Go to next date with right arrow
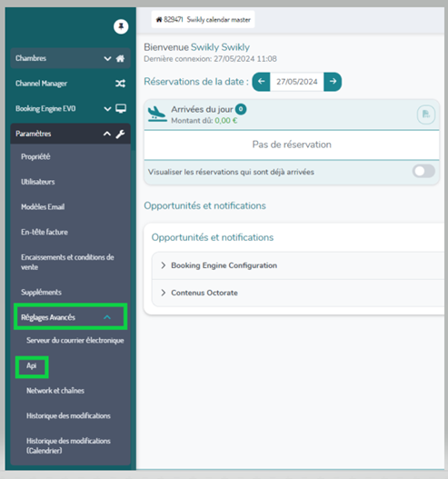The image size is (448, 479). pos(333,82)
